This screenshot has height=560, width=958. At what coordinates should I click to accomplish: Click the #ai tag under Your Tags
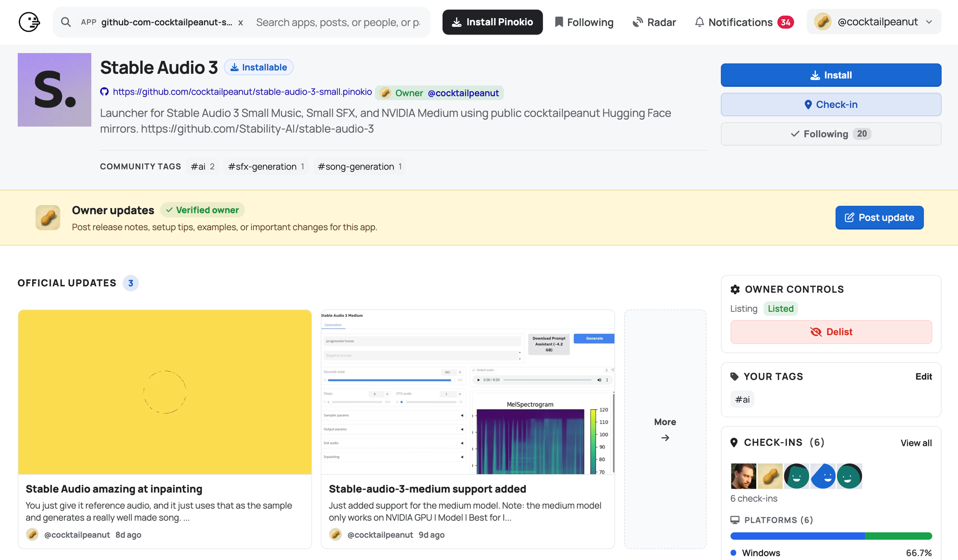point(742,399)
